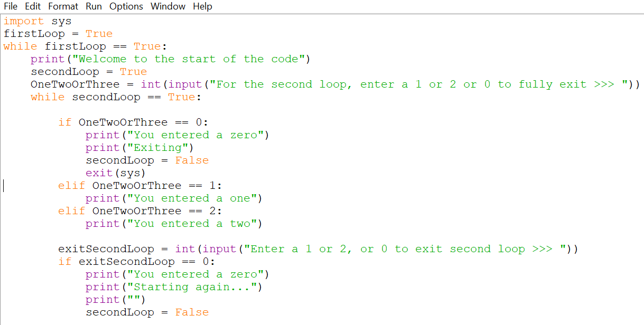644x325 pixels.
Task: Click the 'print("Exiting")' line
Action: tap(140, 148)
